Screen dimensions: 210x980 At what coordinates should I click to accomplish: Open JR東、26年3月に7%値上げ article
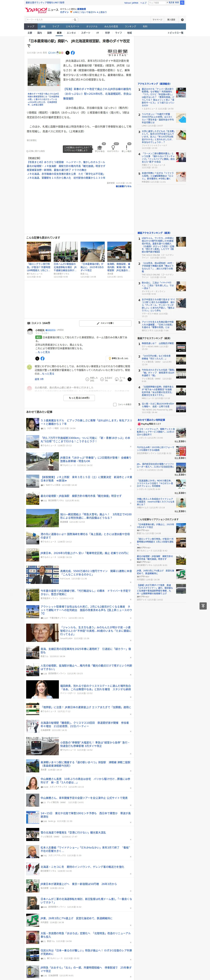point(76,918)
